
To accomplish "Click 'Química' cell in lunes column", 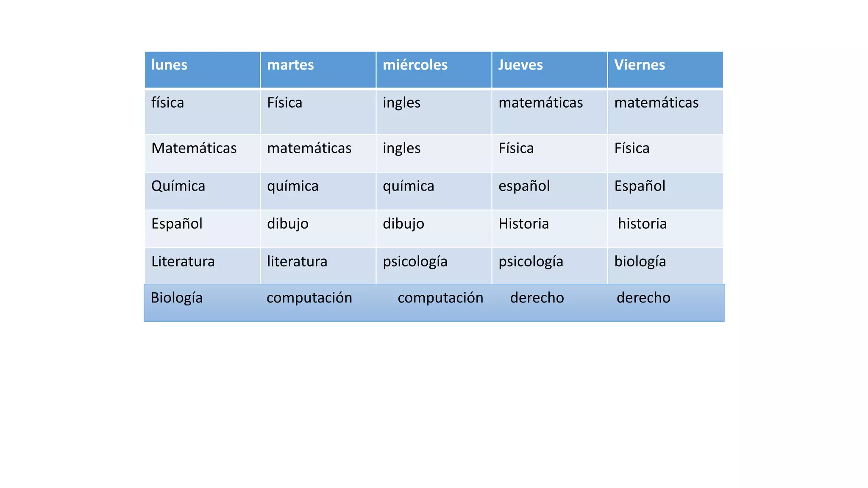I will tap(178, 186).
